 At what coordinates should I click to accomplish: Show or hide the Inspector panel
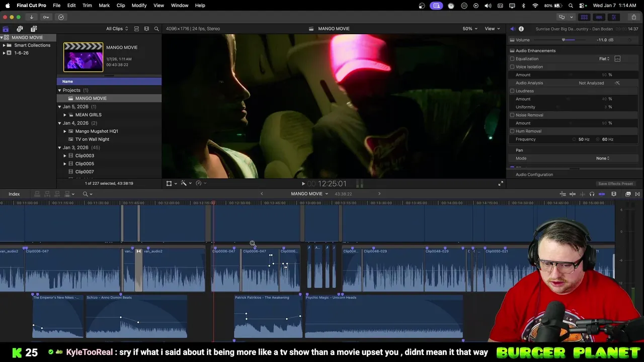tap(613, 17)
